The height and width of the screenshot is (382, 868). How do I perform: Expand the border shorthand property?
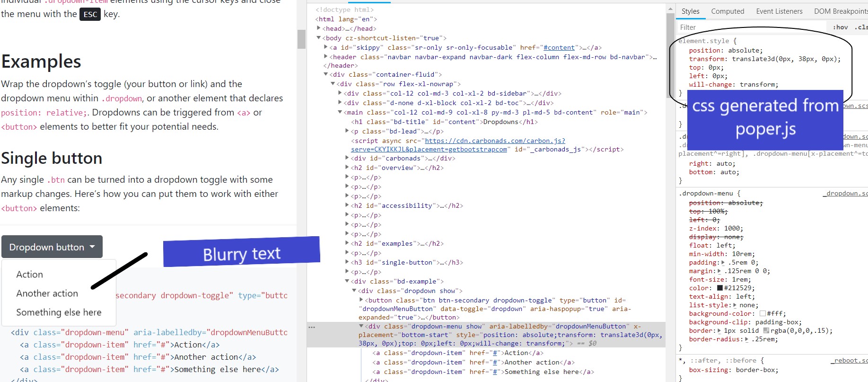[x=719, y=330]
